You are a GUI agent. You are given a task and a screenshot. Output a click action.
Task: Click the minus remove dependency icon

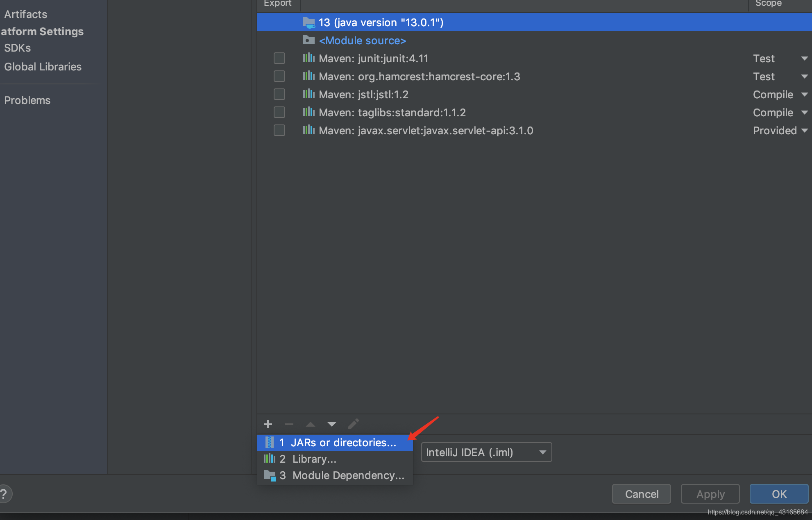289,424
